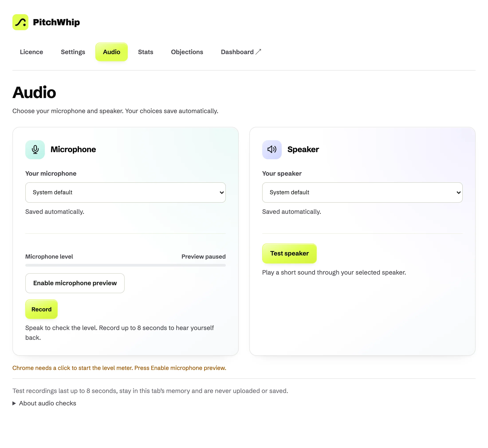Select the Audio tab
The image size is (488, 448).
coord(112,52)
